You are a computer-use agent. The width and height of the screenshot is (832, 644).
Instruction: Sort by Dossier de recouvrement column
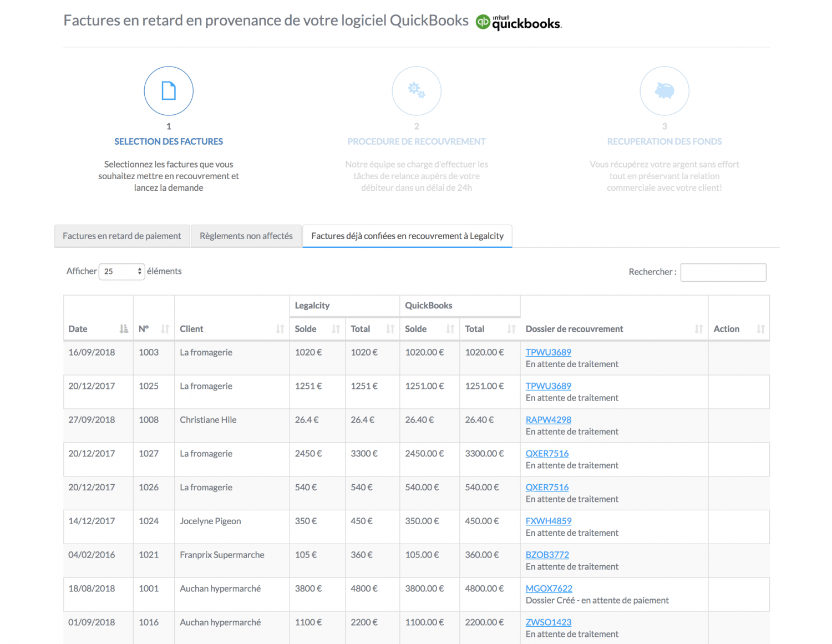pyautogui.click(x=614, y=329)
